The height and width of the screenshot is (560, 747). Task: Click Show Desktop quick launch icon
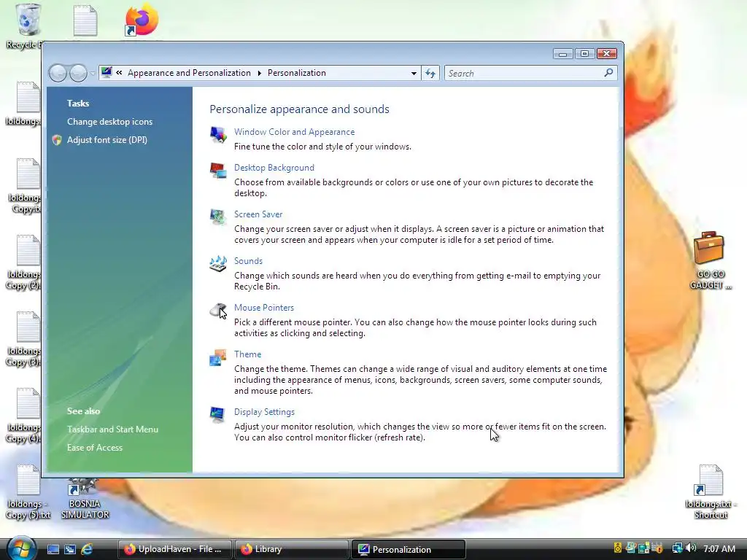pyautogui.click(x=53, y=550)
